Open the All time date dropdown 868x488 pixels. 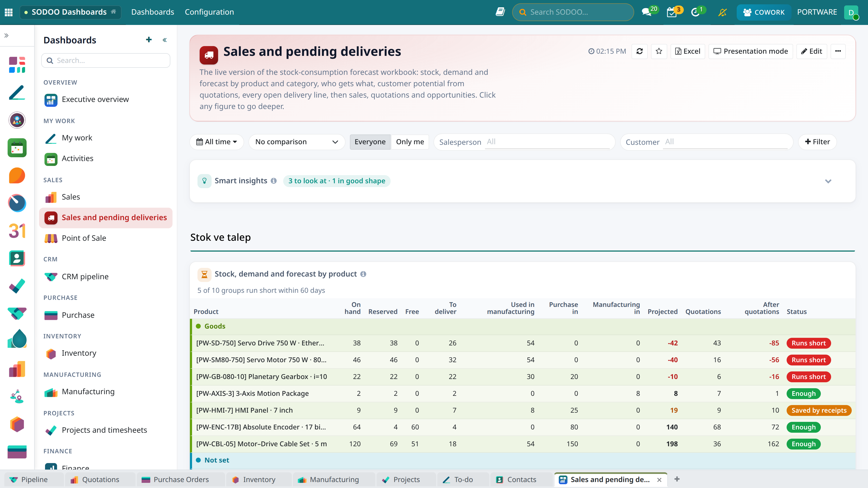(x=216, y=142)
